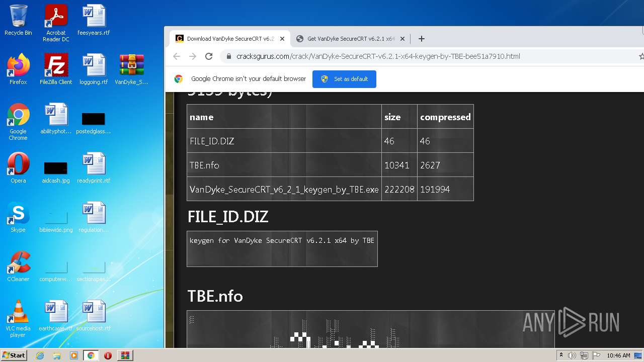This screenshot has height=362, width=644.
Task: Click the 'compressed' column header
Action: [445, 117]
